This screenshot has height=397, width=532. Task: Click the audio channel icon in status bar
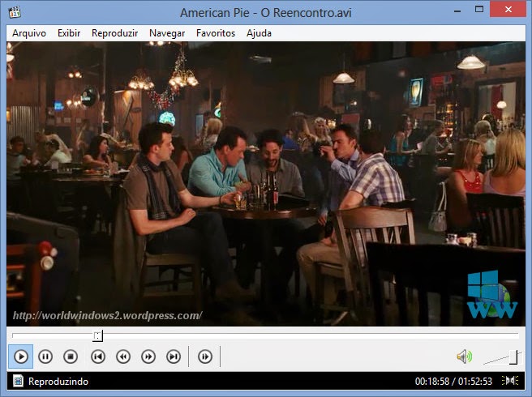coord(510,381)
